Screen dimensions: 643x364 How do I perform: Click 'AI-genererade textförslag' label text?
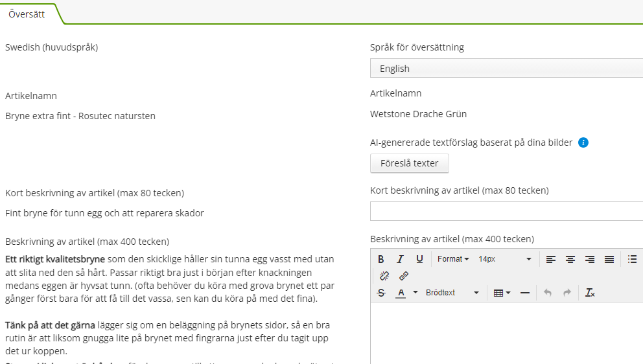coord(471,142)
